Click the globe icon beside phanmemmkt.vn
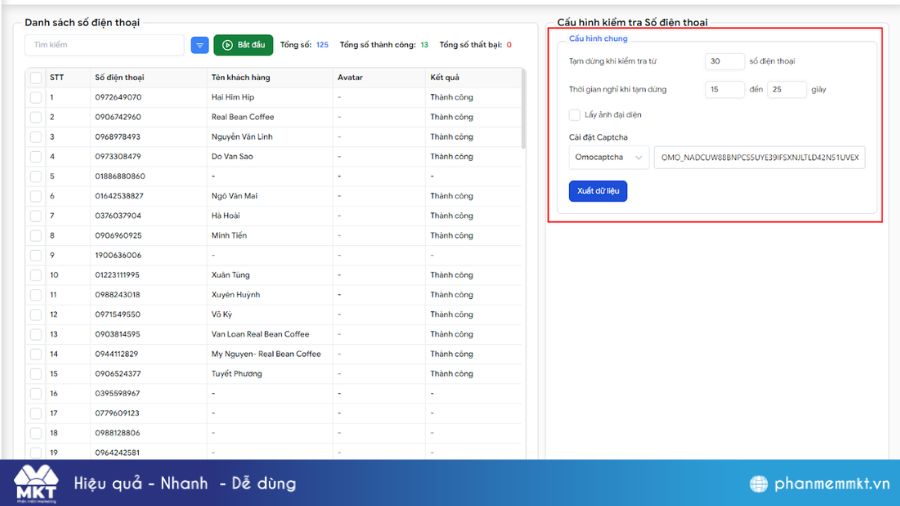This screenshot has width=900, height=506. tap(760, 484)
